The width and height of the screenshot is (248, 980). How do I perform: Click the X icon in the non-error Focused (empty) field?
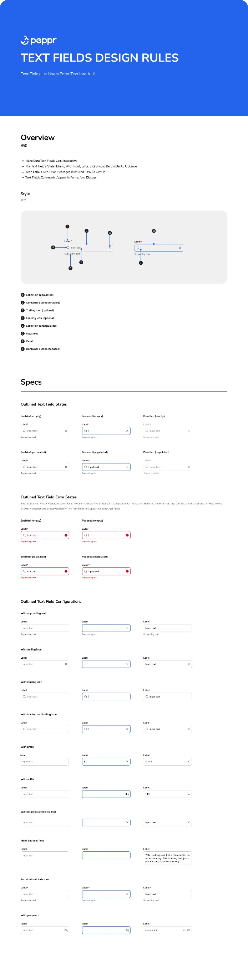127,431
